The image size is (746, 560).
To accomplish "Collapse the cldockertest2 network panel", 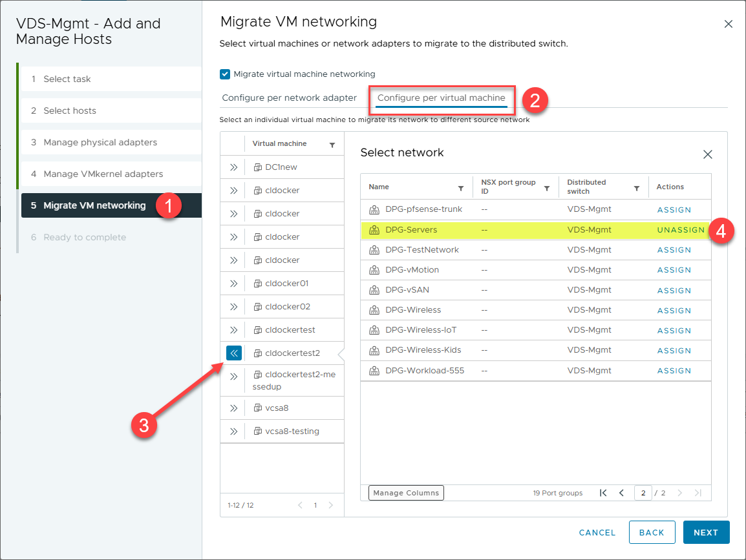I will [x=233, y=353].
